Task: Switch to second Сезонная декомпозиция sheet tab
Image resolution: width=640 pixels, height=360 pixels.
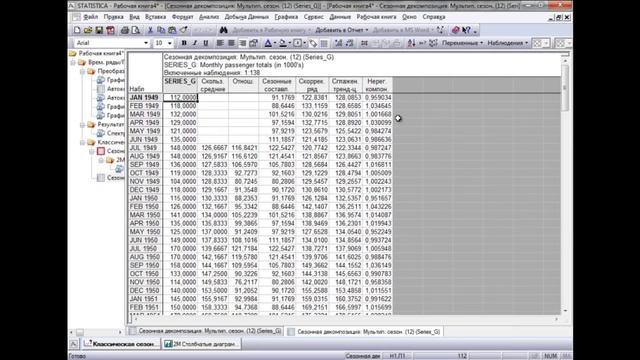Action: pos(364,332)
